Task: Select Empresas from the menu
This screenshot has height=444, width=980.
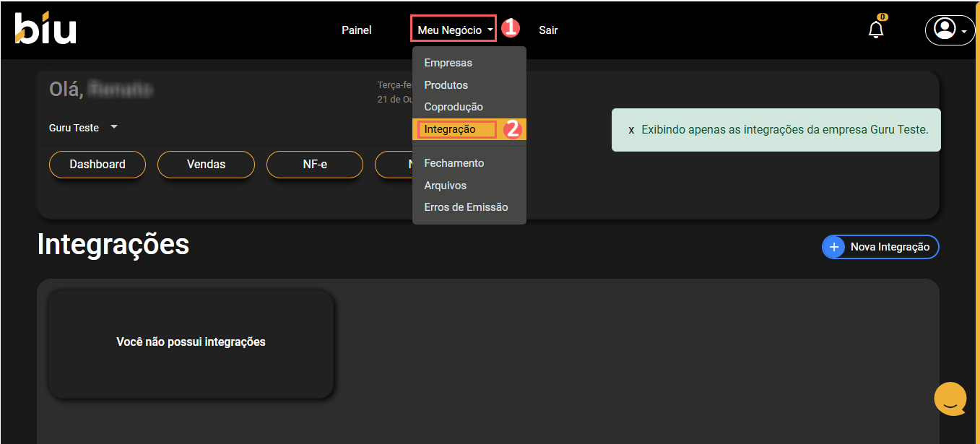Action: tap(448, 63)
